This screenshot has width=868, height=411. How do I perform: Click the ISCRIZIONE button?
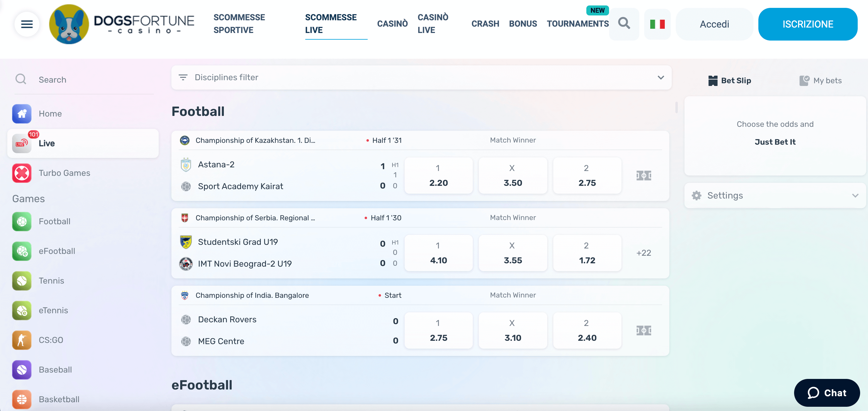coord(807,24)
